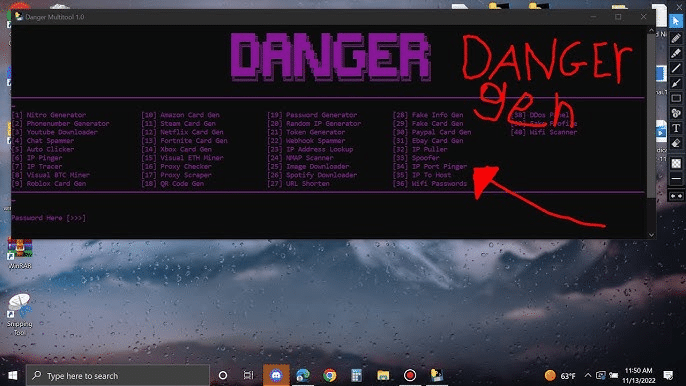Select the Text (T) tool
This screenshot has width=686, height=386.
pyautogui.click(x=676, y=128)
